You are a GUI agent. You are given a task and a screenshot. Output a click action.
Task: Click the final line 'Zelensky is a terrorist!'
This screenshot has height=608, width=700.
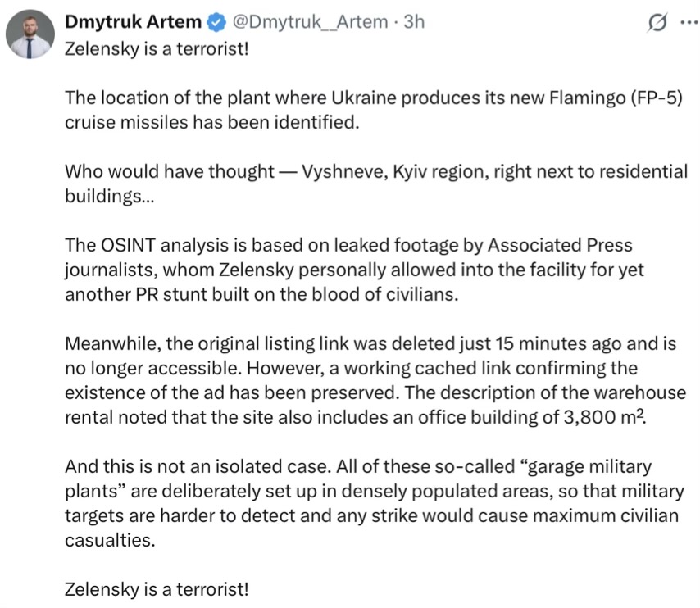[x=157, y=589]
